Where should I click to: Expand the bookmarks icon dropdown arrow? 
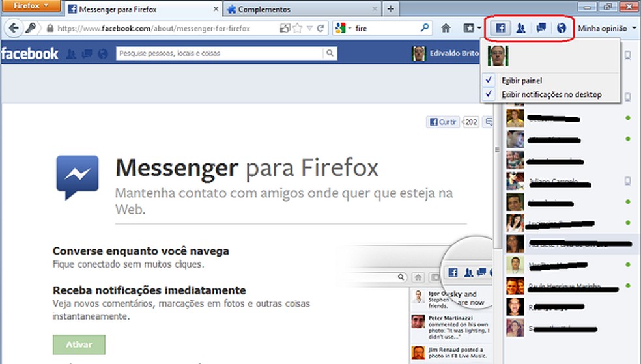pos(479,28)
